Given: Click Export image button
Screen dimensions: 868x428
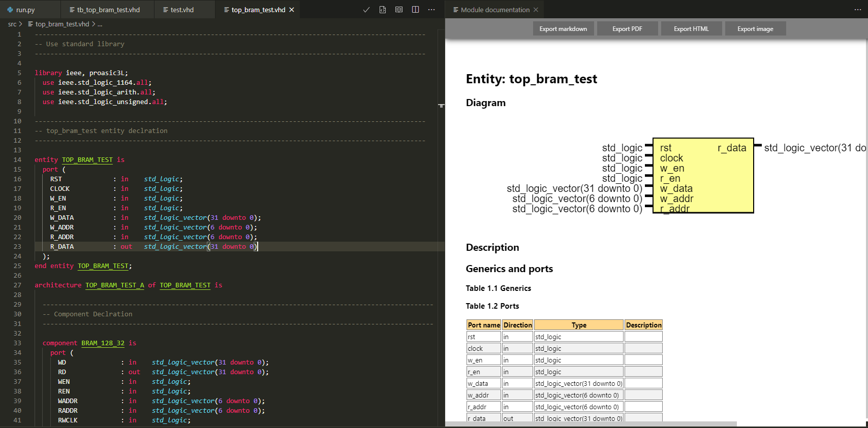Looking at the screenshot, I should click(x=755, y=29).
